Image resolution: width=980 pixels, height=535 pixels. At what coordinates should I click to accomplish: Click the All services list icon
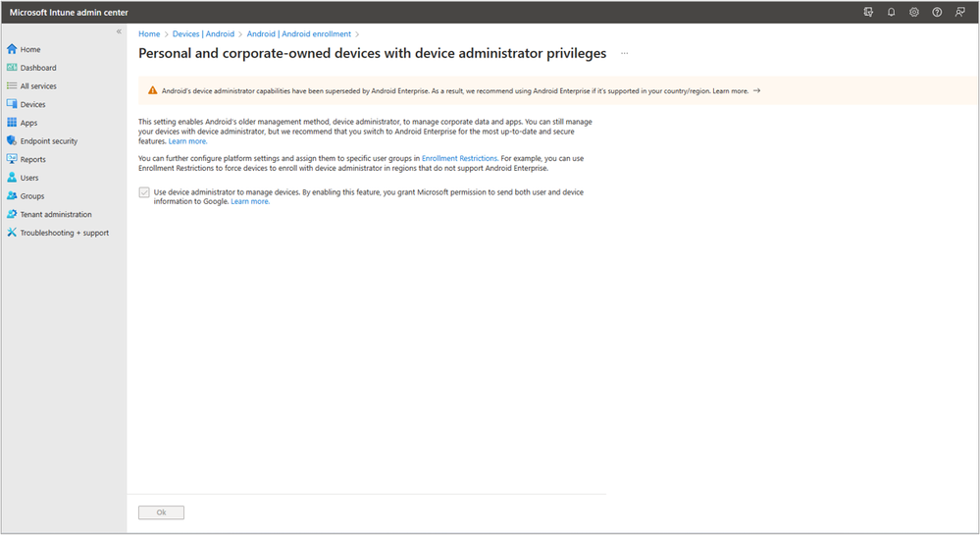click(12, 85)
